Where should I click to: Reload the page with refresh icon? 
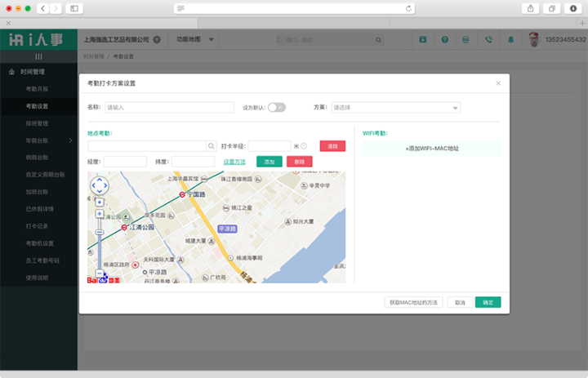point(408,8)
